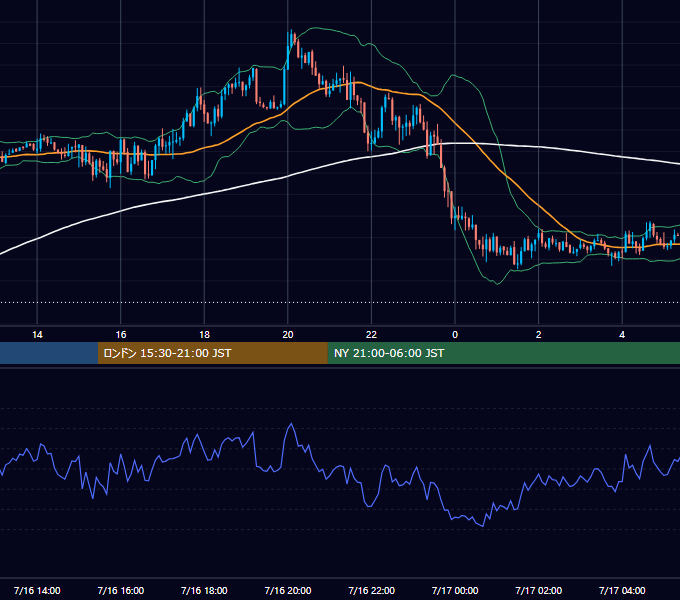
Task: Click the 7/16 16:00 indicator axis label
Action: click(121, 590)
